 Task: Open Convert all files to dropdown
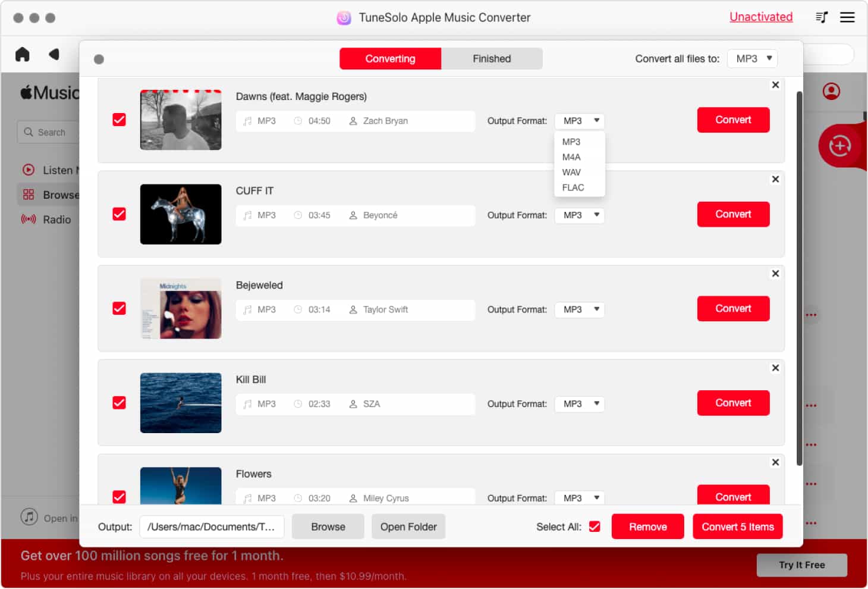pyautogui.click(x=752, y=58)
